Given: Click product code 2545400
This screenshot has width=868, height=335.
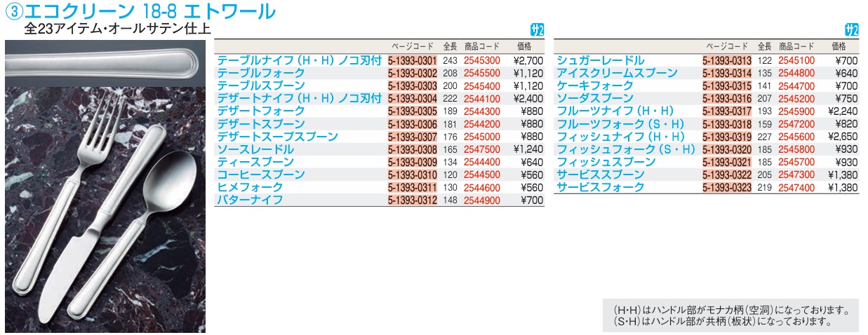Looking at the screenshot, I should tap(482, 86).
